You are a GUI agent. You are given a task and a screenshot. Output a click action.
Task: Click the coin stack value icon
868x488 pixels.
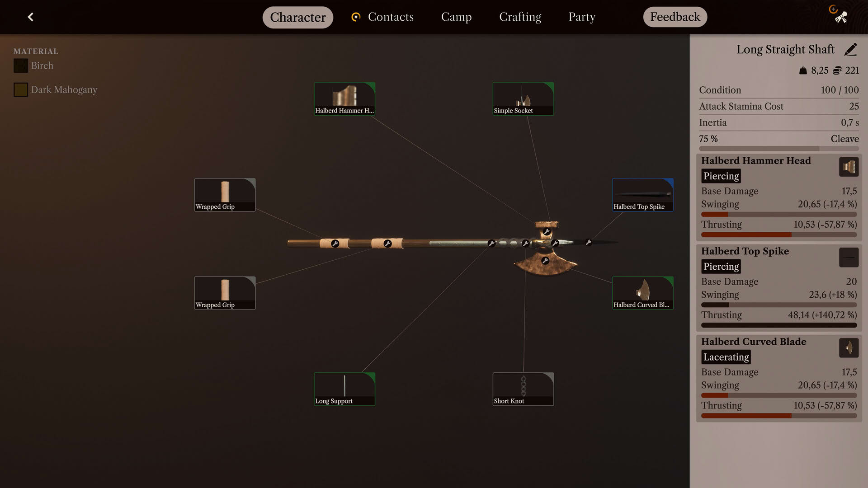(x=837, y=70)
